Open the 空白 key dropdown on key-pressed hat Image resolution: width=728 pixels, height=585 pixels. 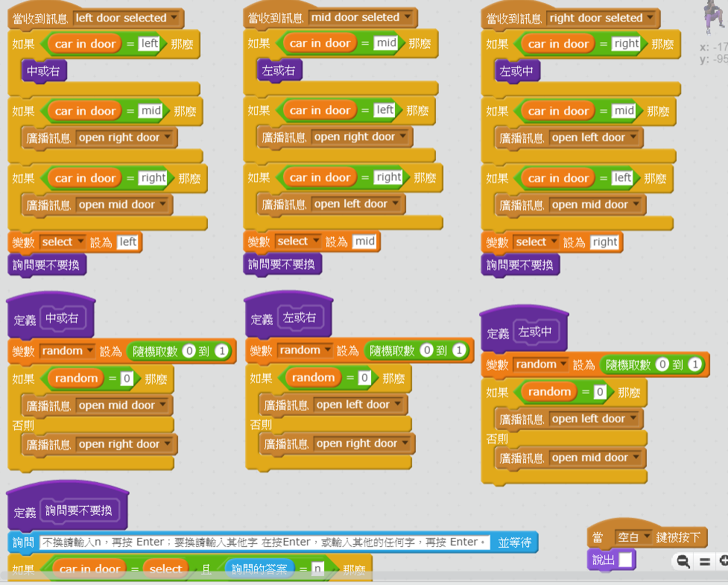coord(646,537)
